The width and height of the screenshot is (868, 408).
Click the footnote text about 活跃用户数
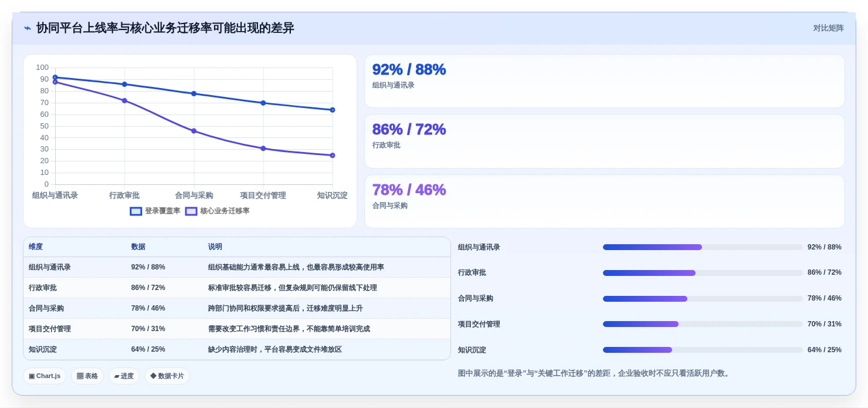pyautogui.click(x=595, y=373)
